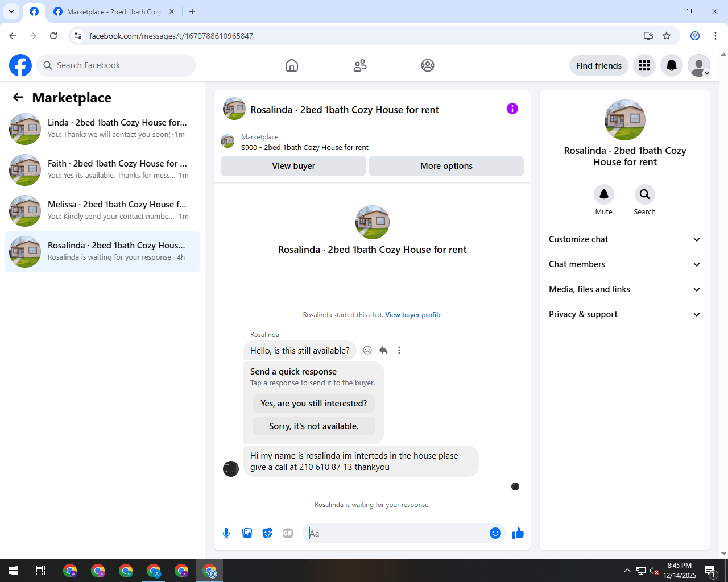
Task: Open Linda conversation in Marketplace list
Action: click(102, 129)
